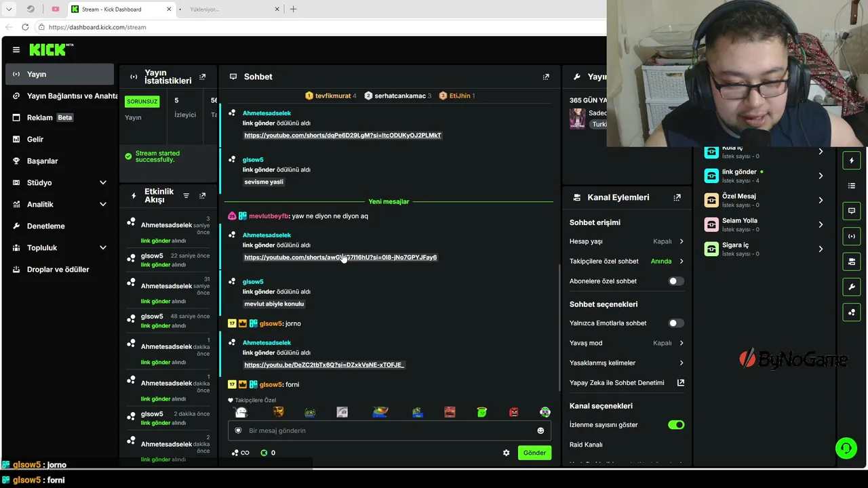
Task: Open the green headset support button
Action: pos(846,447)
